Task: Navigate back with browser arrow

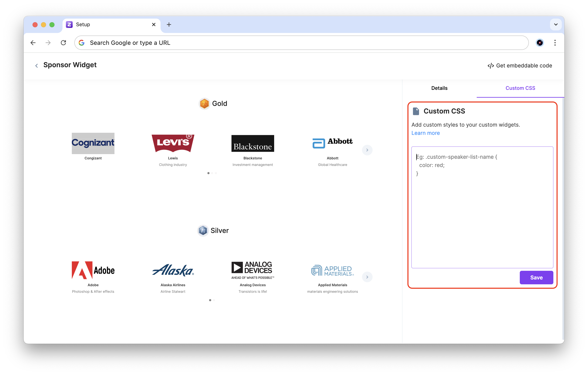Action: click(33, 43)
